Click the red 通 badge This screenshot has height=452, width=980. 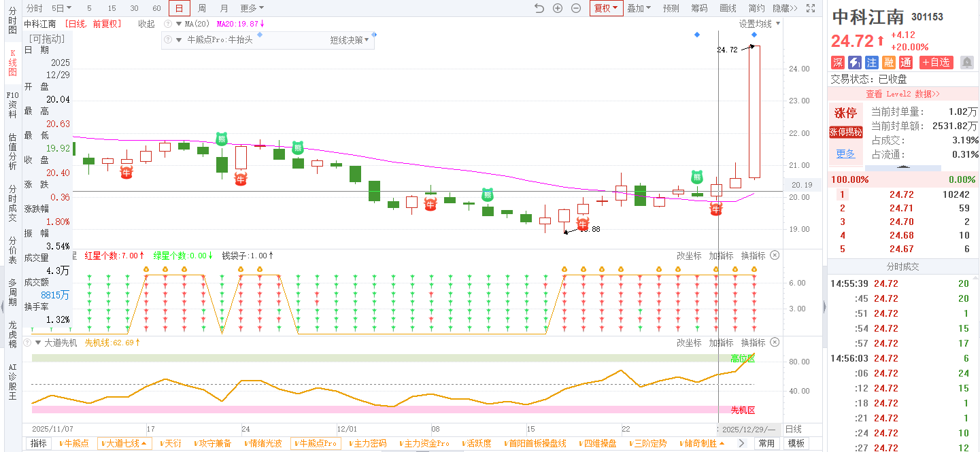pyautogui.click(x=906, y=63)
